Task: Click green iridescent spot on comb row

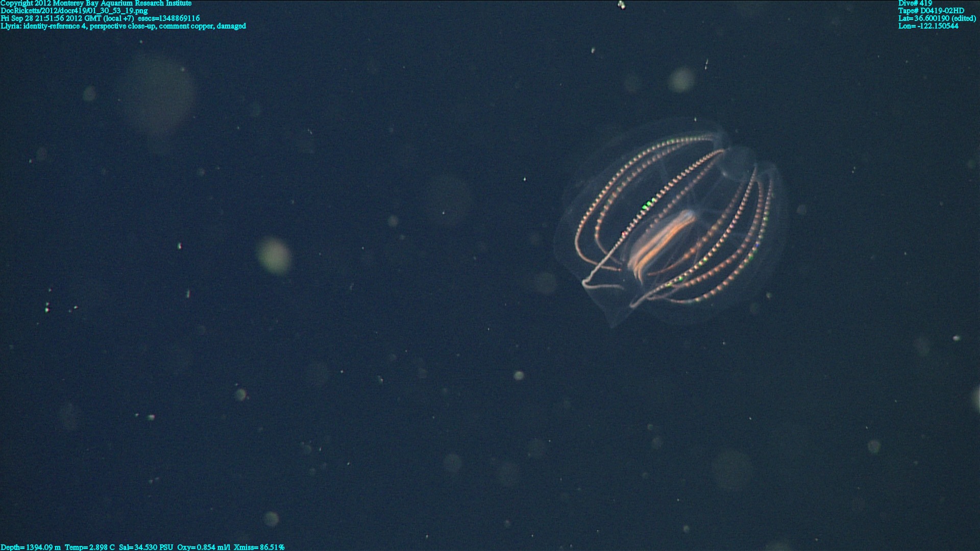Action: click(x=647, y=206)
